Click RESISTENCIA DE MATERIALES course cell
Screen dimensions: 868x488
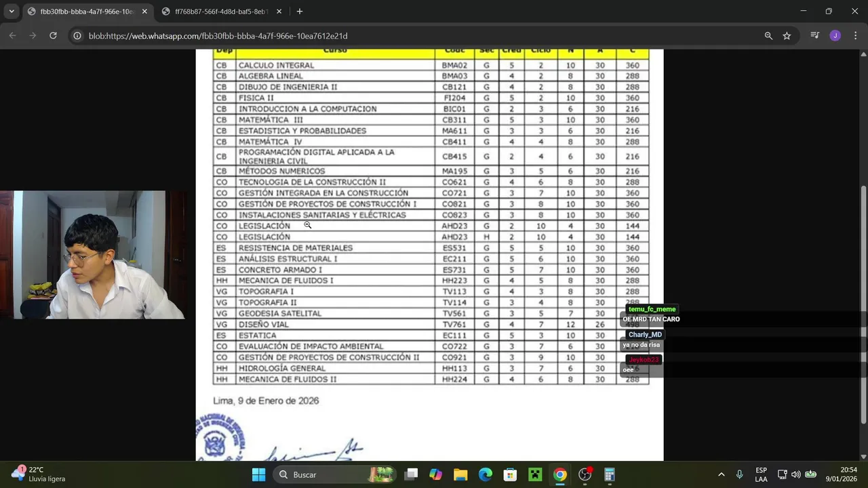(x=335, y=247)
